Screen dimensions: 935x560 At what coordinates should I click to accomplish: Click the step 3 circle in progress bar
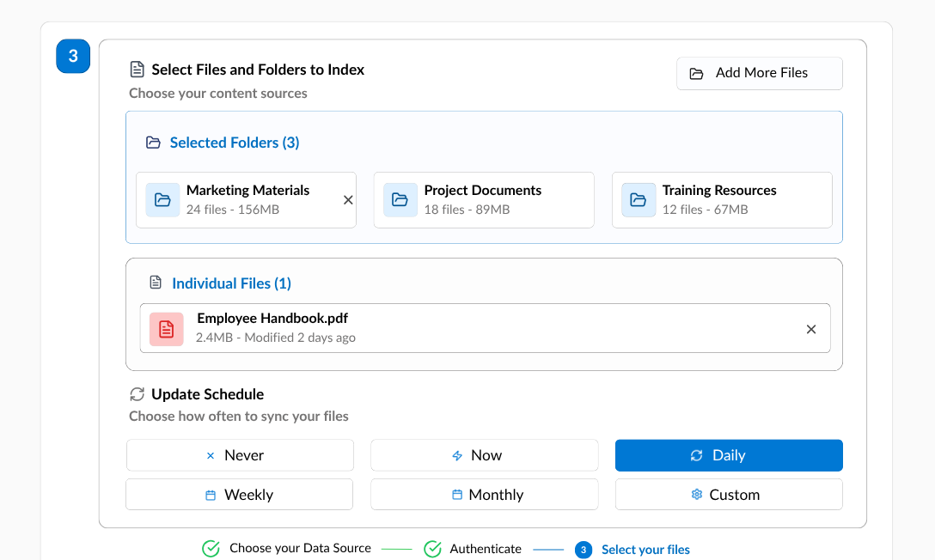coord(584,550)
